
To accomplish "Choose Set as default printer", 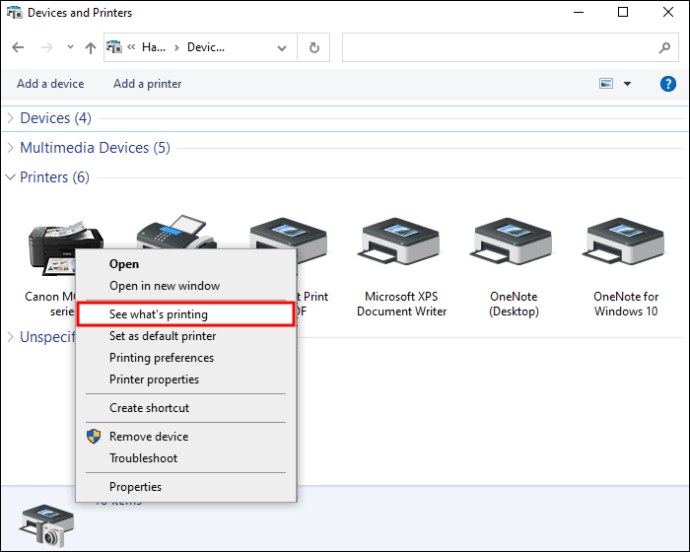I will point(186,336).
